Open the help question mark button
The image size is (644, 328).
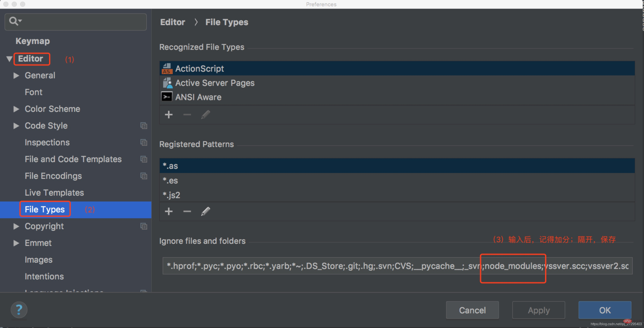click(x=19, y=310)
